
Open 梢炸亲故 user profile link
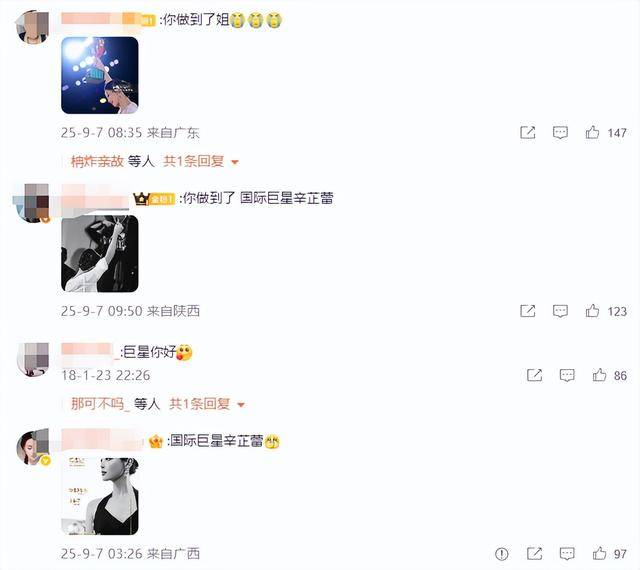[x=97, y=161]
